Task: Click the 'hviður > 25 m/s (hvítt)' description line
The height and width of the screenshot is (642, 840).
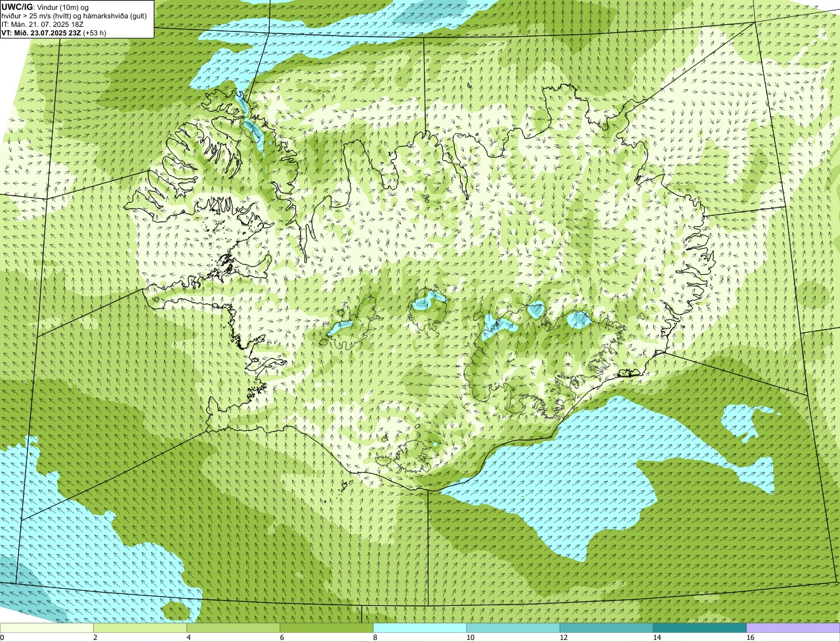Action: point(74,15)
